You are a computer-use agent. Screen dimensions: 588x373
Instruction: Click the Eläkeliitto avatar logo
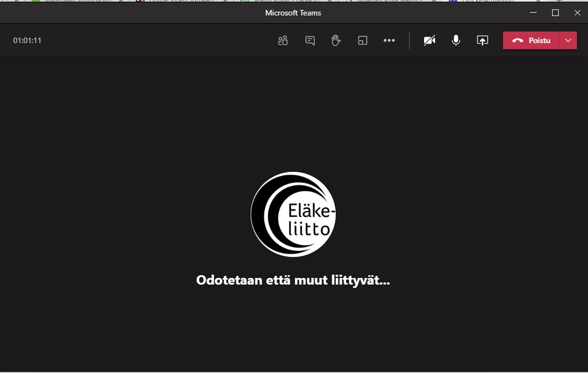(x=293, y=214)
